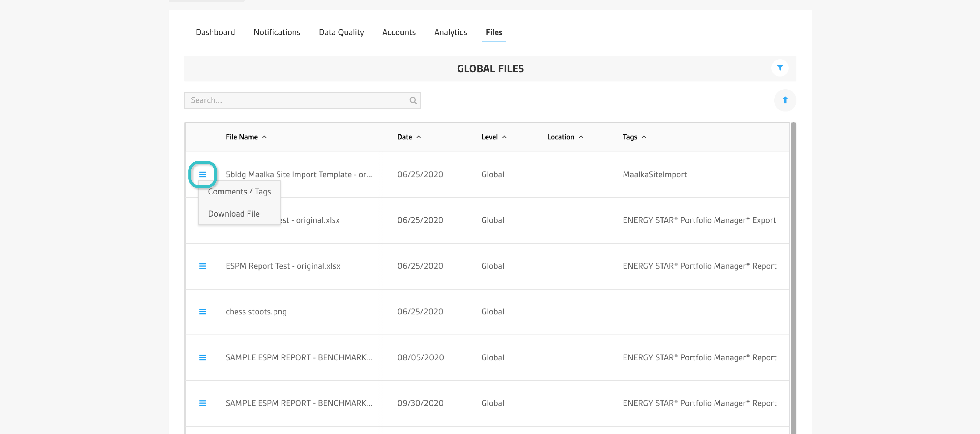This screenshot has width=980, height=434.
Task: Click the chess stoots.png file name
Action: [x=256, y=312]
